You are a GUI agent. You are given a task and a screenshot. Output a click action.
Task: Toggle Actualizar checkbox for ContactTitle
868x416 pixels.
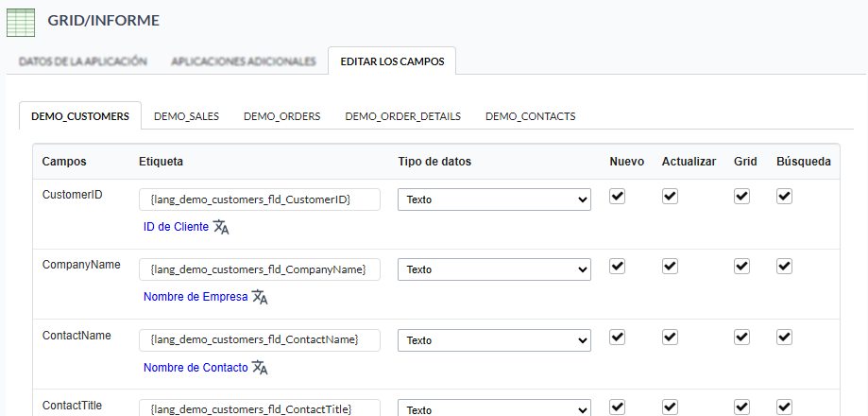[x=670, y=407]
